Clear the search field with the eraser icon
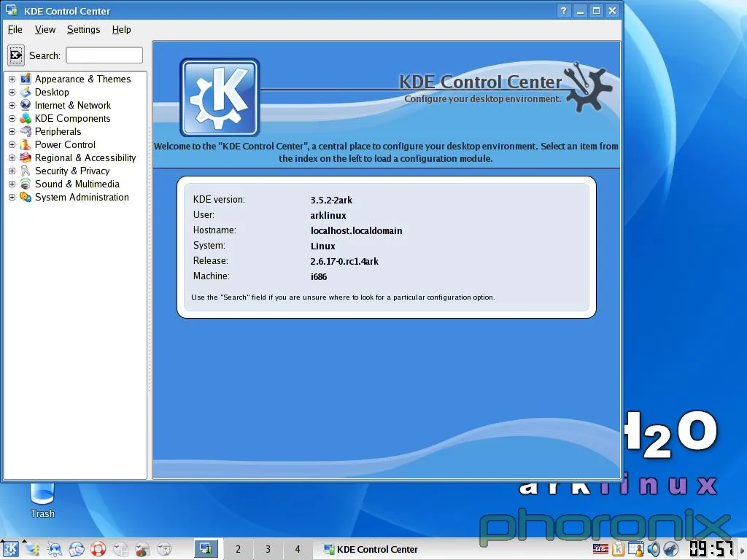Screen dimensions: 747x560 pyautogui.click(x=16, y=55)
